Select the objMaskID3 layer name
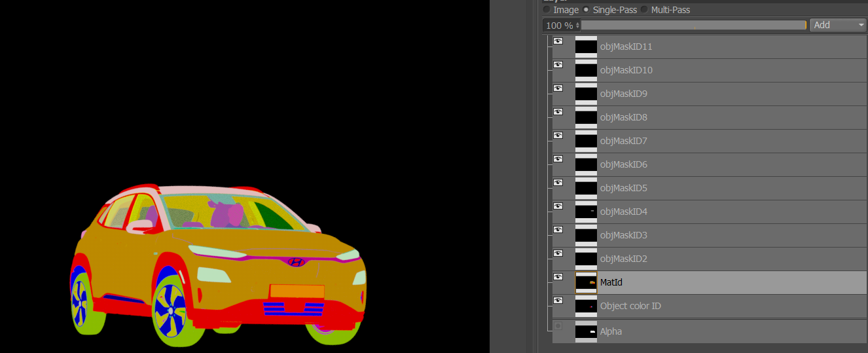 pyautogui.click(x=624, y=236)
